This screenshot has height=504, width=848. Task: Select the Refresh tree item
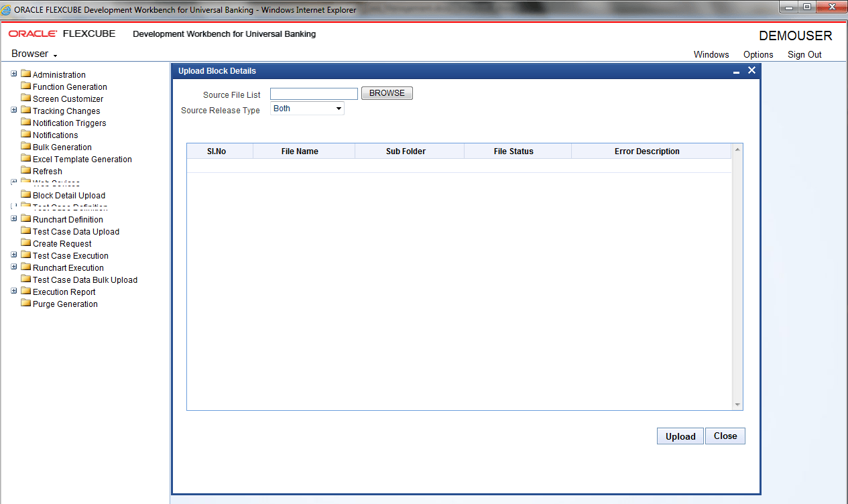point(48,172)
